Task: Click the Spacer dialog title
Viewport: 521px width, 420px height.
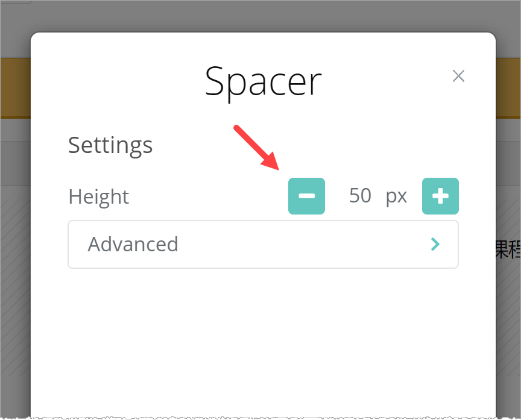Action: tap(263, 81)
